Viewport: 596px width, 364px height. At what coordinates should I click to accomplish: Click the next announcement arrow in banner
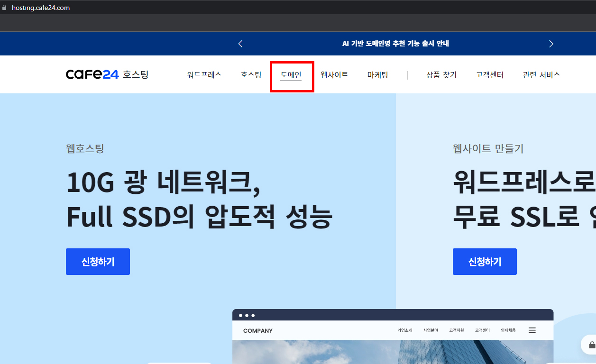[551, 44]
